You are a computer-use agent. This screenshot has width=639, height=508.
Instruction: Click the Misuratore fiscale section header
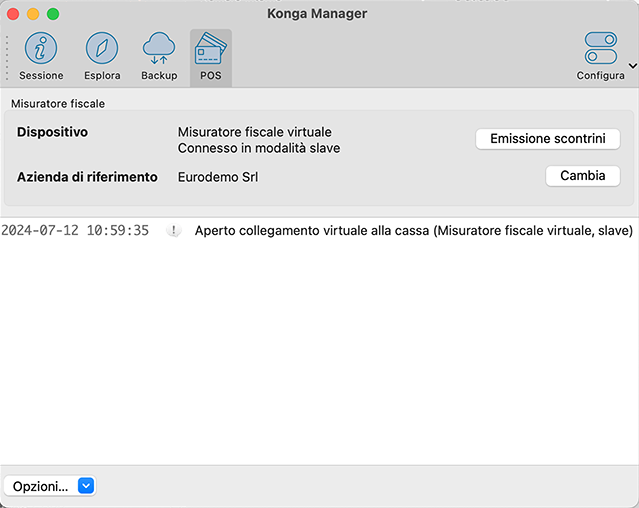(58, 103)
